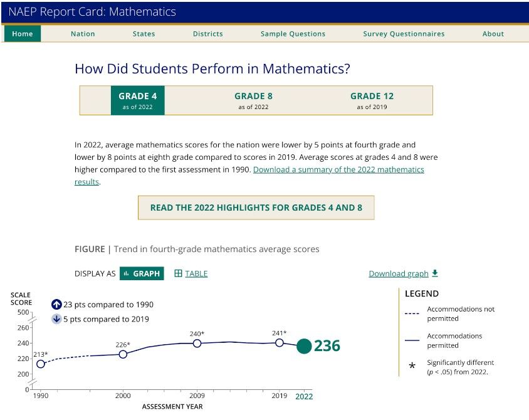Image resolution: width=529 pixels, height=420 pixels.
Task: Navigate to the States section
Action: tap(144, 34)
